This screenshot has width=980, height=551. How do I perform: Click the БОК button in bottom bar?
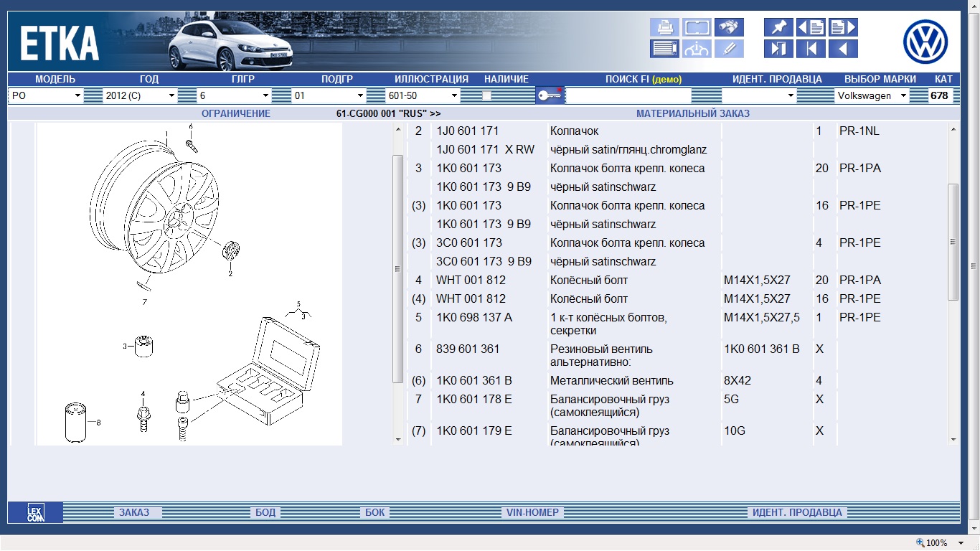[375, 512]
